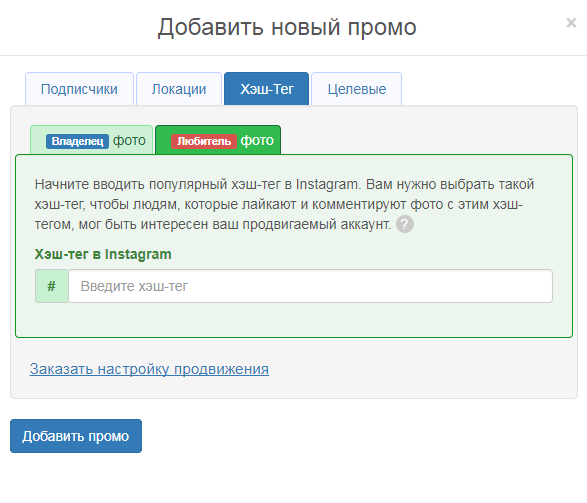Click the # hash symbol addon
The width and height of the screenshot is (587, 503).
52,286
